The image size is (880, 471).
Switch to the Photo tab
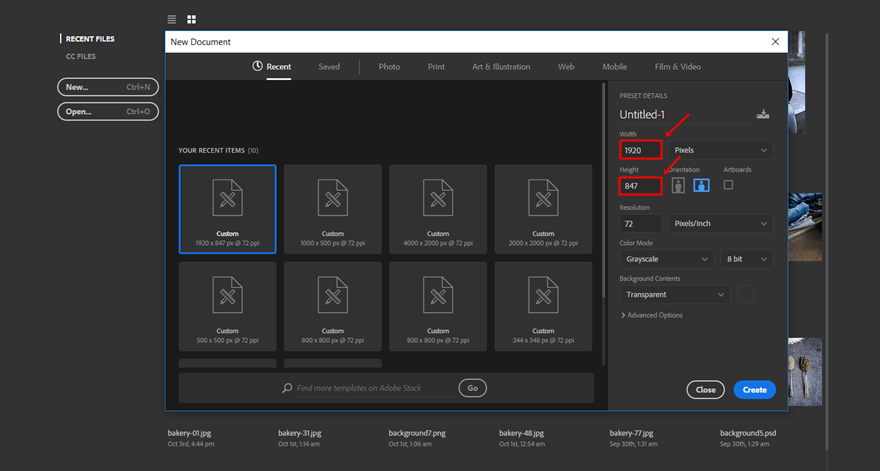tap(389, 66)
